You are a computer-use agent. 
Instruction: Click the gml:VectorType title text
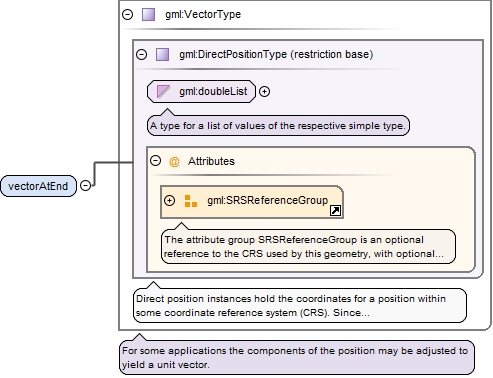tap(203, 14)
